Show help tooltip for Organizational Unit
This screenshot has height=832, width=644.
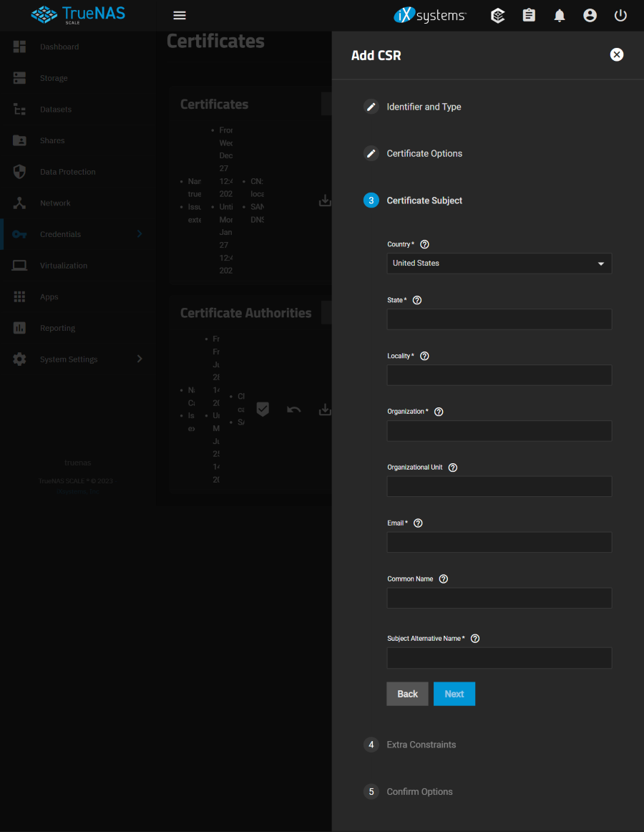coord(452,468)
